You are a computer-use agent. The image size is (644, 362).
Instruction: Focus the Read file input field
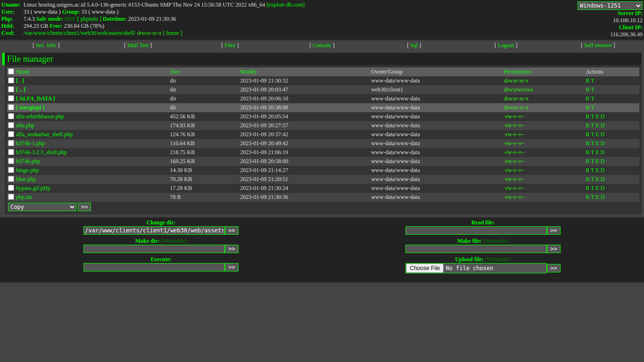pos(476,230)
